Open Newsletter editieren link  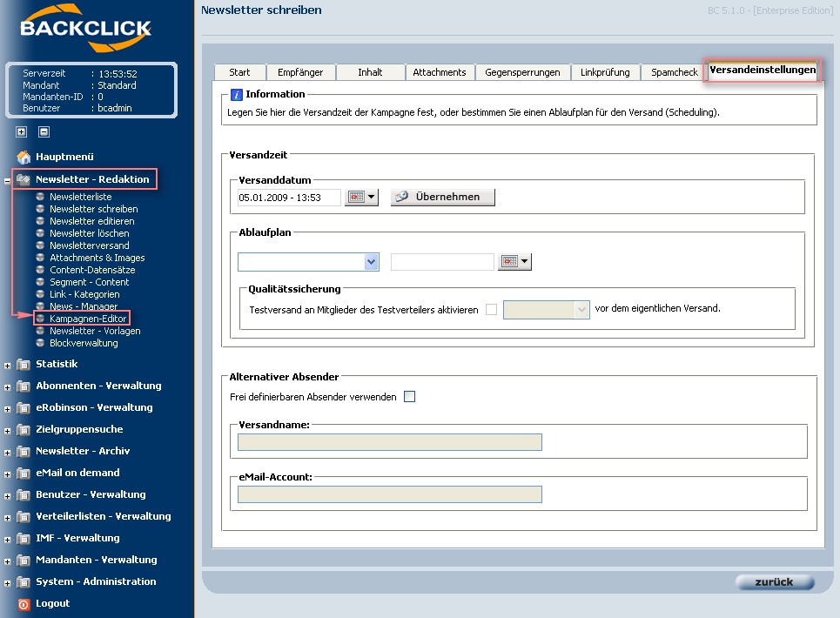point(92,221)
